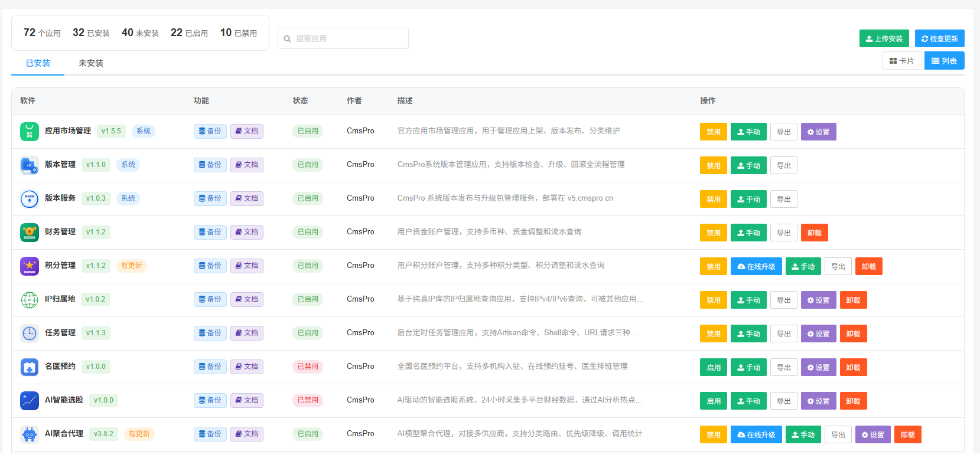Enable 名医预约 with 启用 button

point(714,367)
